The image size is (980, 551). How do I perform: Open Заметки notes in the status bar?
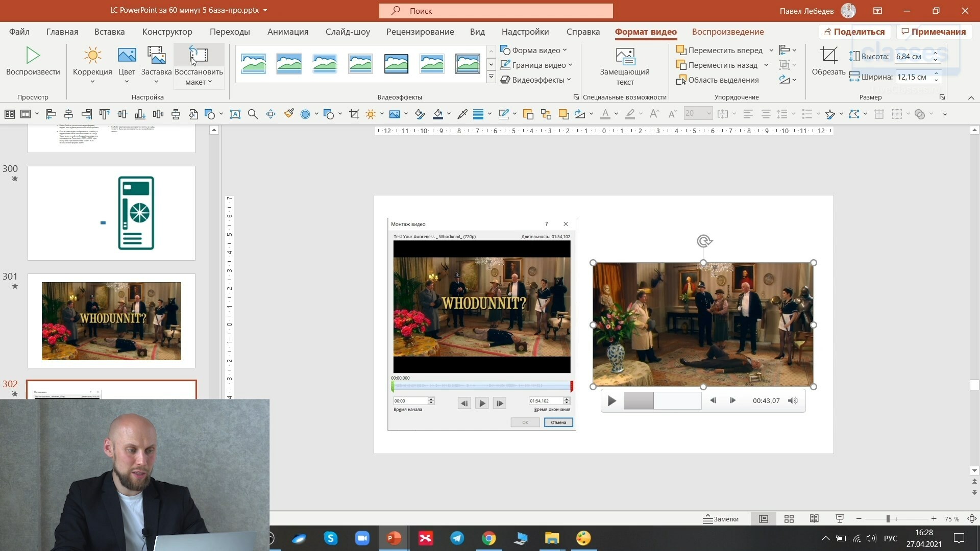point(721,519)
